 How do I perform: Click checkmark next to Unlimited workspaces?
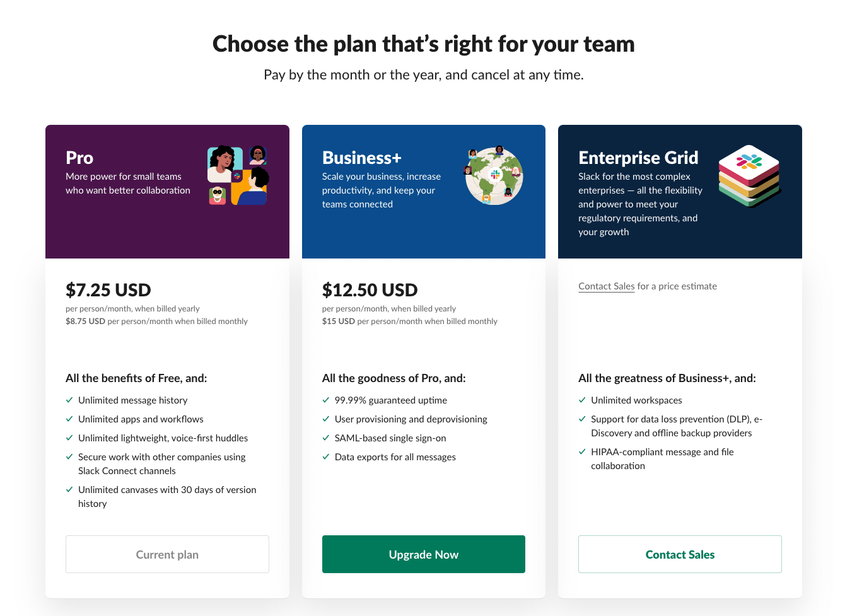click(582, 400)
